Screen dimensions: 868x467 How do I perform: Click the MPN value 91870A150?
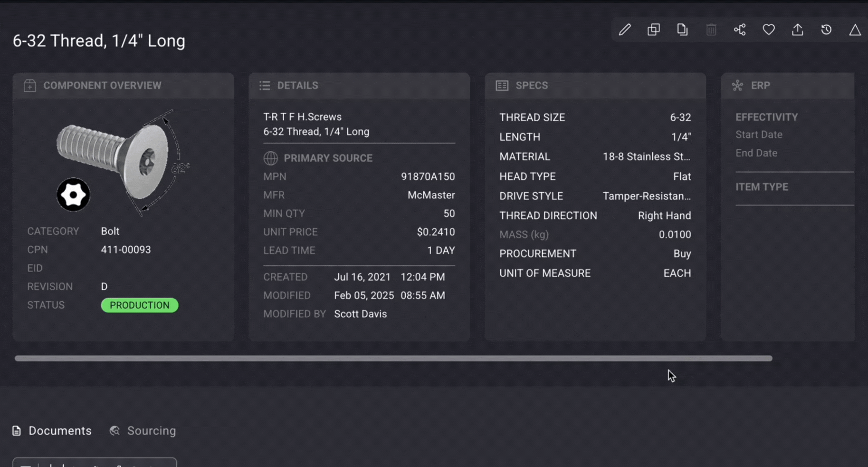click(428, 176)
